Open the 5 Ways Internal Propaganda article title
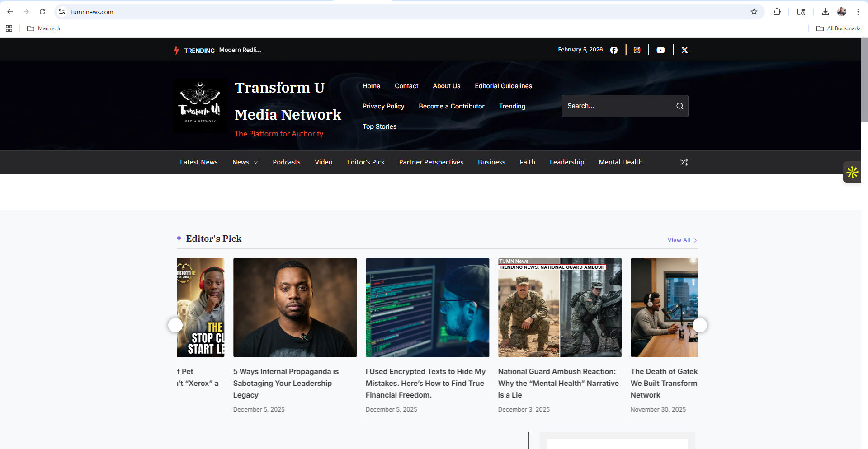868x449 pixels. [x=286, y=383]
